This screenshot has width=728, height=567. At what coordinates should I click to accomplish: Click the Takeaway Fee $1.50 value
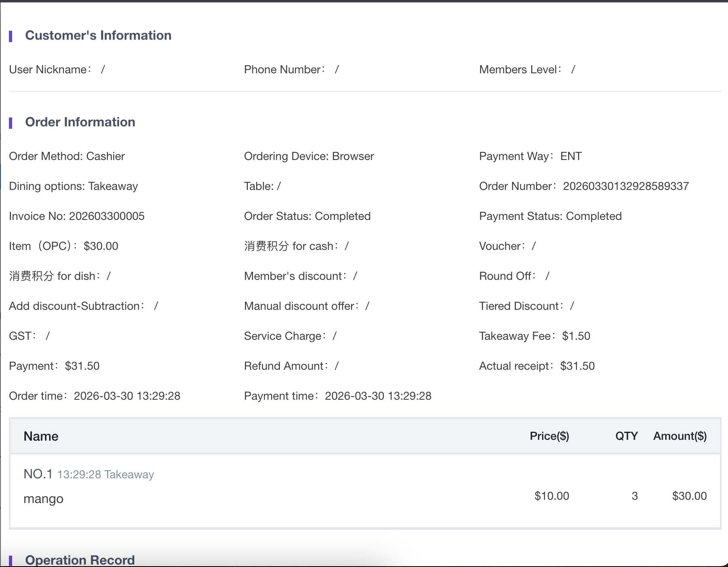pyautogui.click(x=576, y=336)
